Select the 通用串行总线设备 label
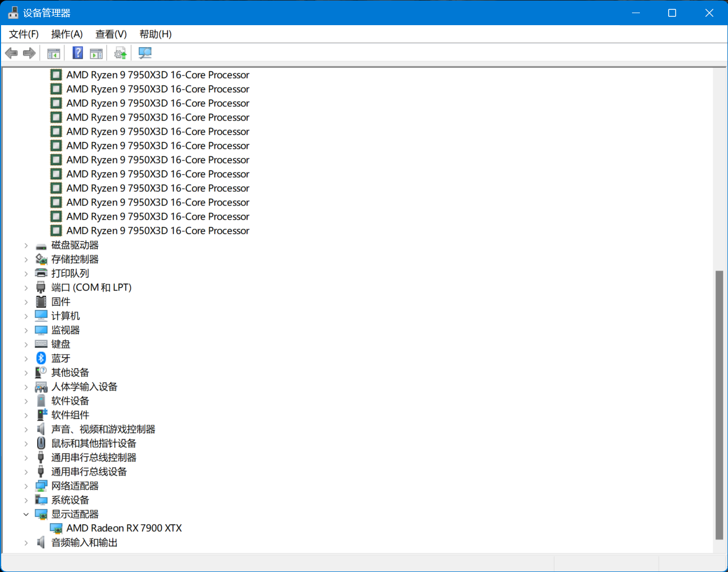 (x=89, y=472)
